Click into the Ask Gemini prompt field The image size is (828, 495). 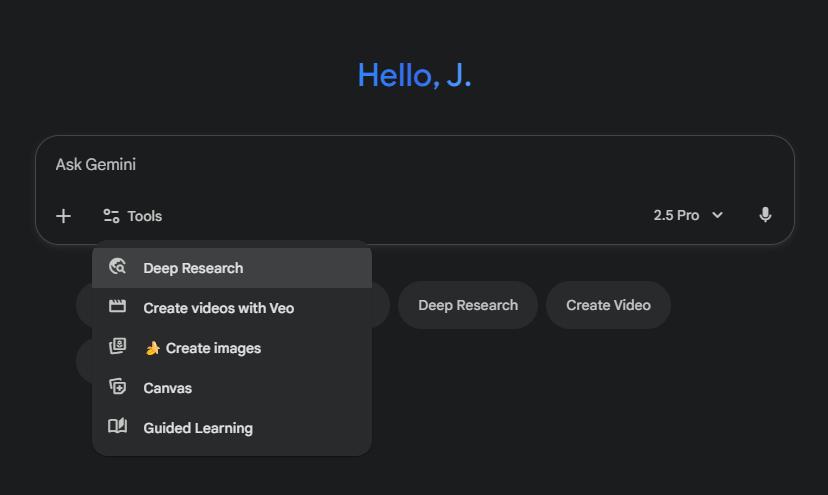(x=415, y=165)
